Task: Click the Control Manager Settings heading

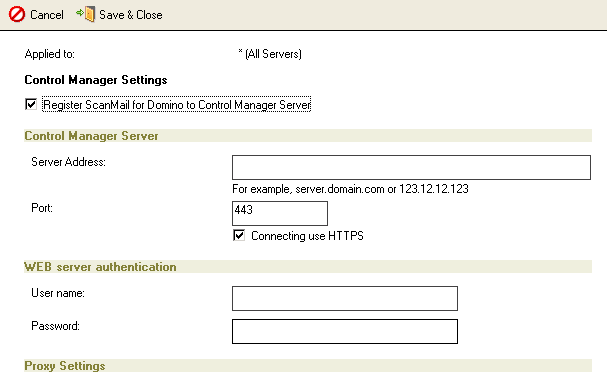Action: [96, 80]
